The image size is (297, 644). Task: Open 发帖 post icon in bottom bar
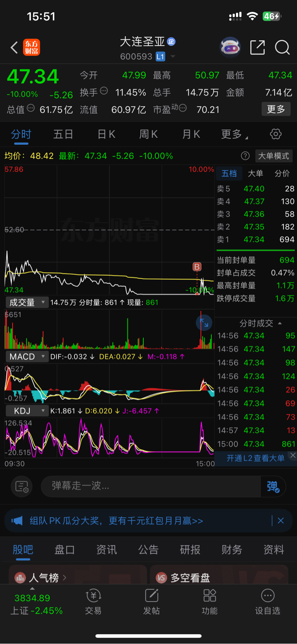tap(152, 596)
